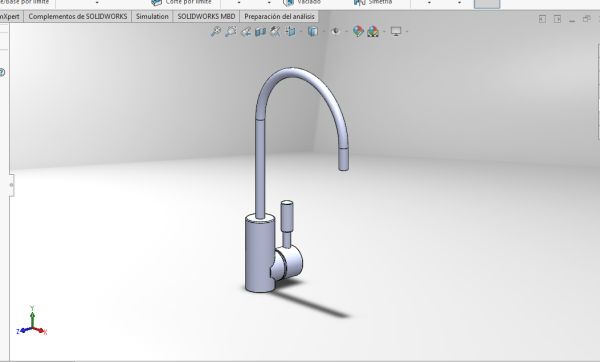Click the Hide/Show Items icon
600x362 pixels.
336,31
